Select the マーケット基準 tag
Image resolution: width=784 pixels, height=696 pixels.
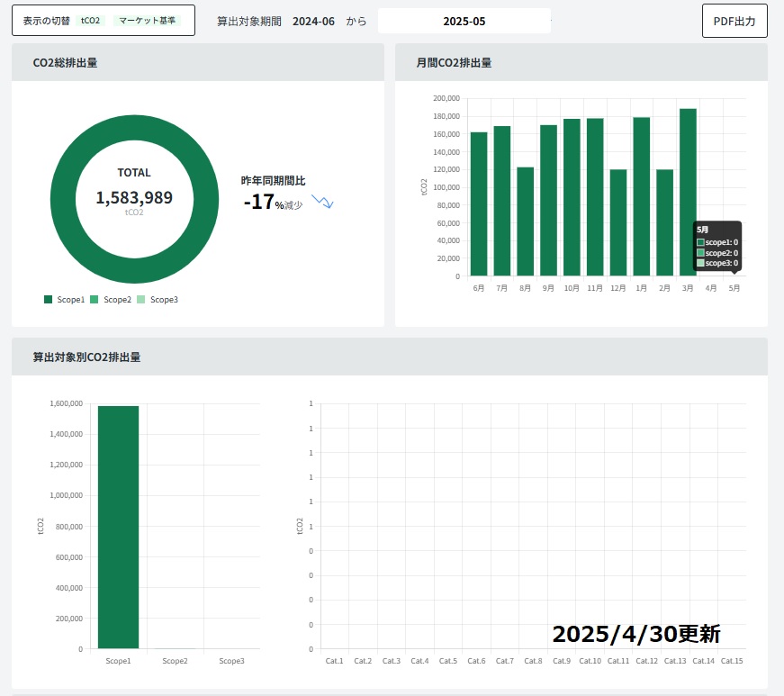pos(147,21)
